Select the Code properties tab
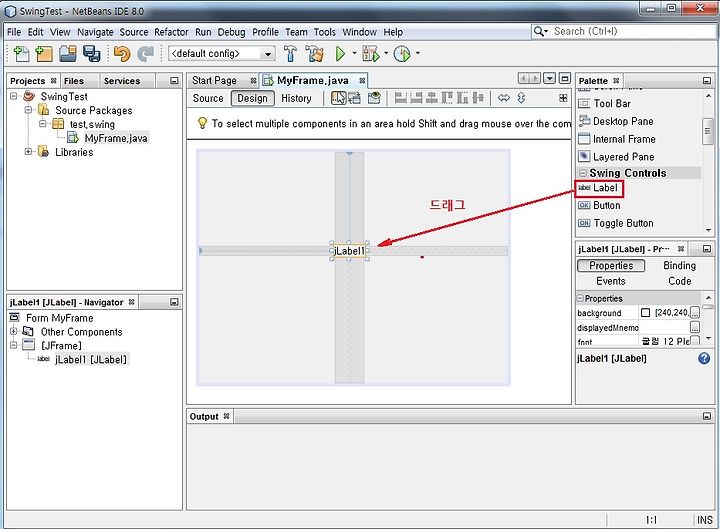The width and height of the screenshot is (720, 529). [680, 281]
